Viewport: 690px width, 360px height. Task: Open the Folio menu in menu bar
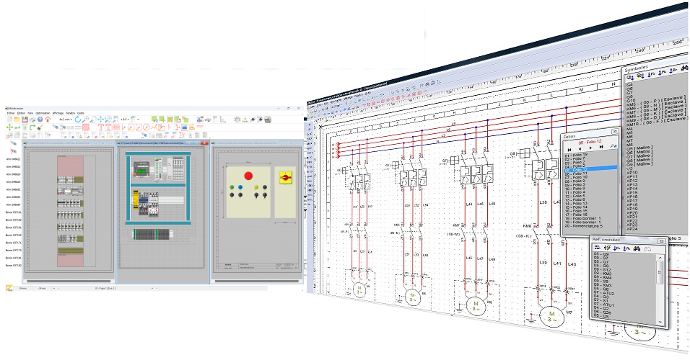tap(30, 113)
